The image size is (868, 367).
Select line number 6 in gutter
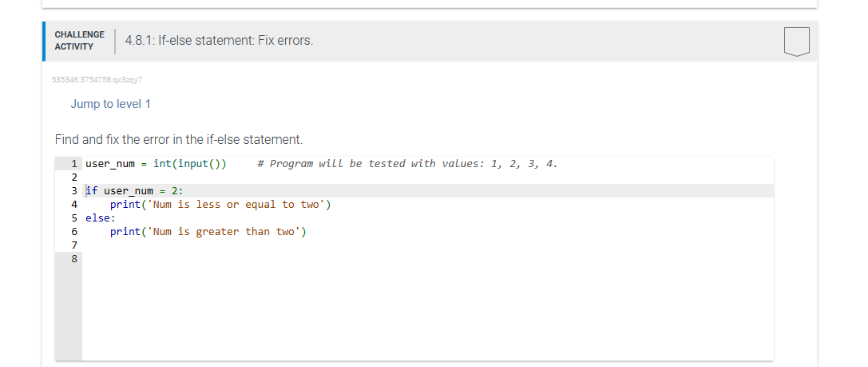(73, 232)
